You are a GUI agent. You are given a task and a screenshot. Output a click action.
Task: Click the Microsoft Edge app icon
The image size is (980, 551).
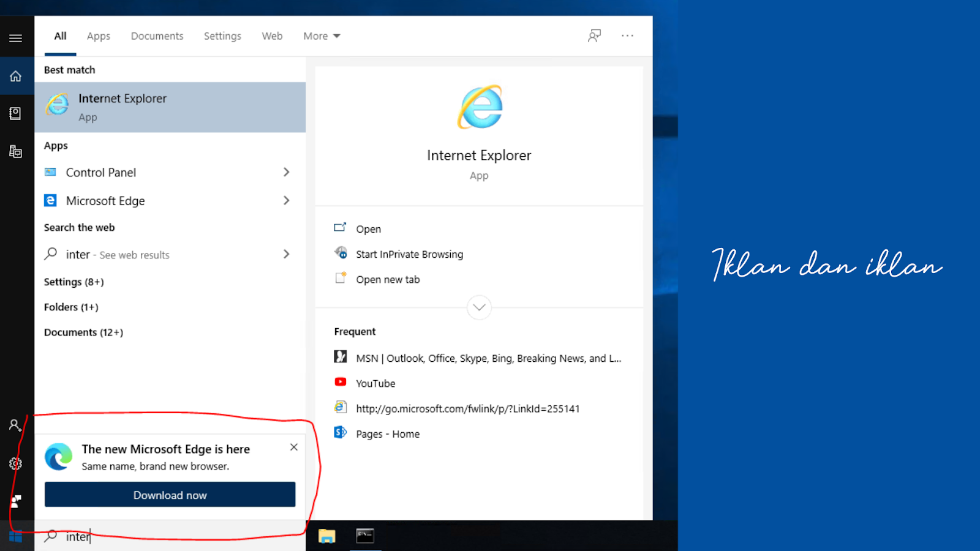(50, 200)
